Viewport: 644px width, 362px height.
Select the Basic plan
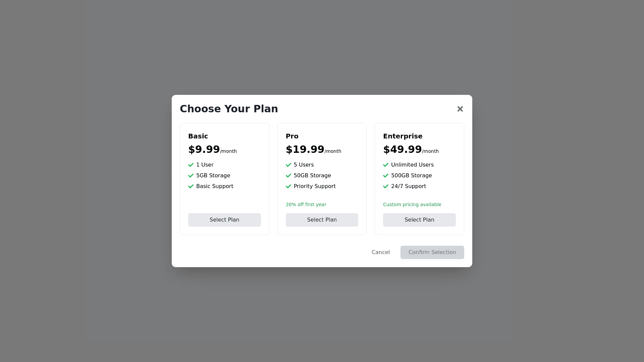[224, 220]
